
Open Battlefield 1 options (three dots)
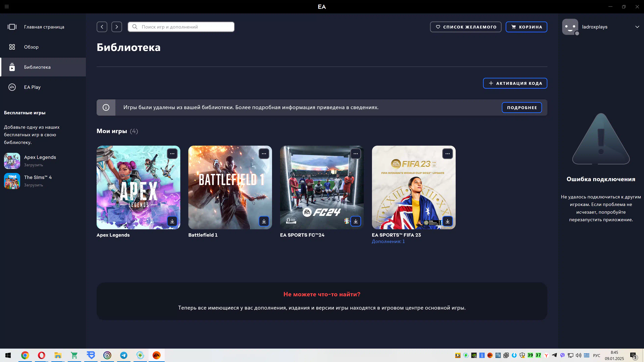point(264,154)
